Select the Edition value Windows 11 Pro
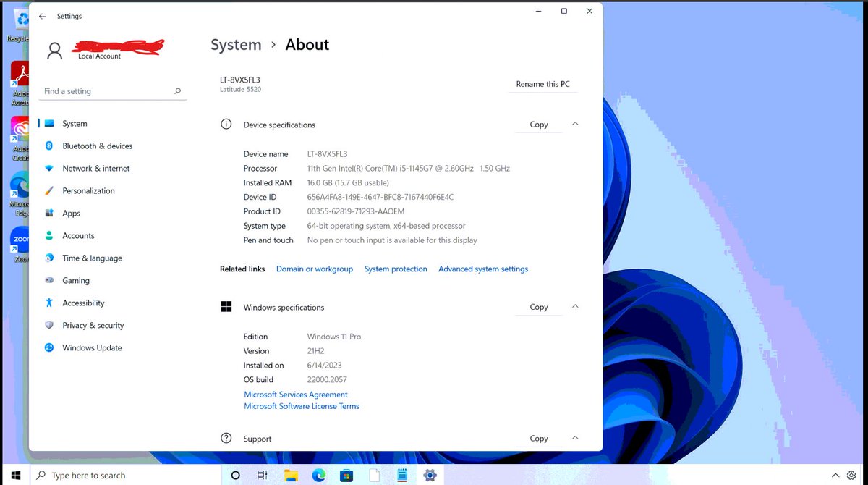 tap(334, 337)
